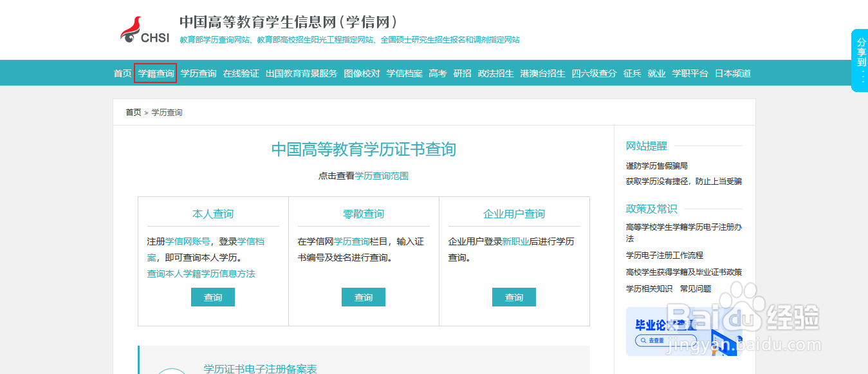Select 在线验证 navigation item
This screenshot has width=868, height=374.
coord(241,73)
